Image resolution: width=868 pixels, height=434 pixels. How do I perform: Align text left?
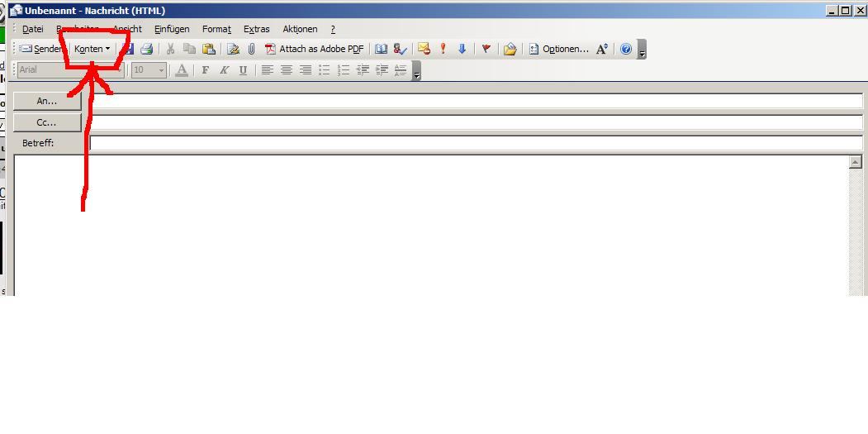[268, 69]
